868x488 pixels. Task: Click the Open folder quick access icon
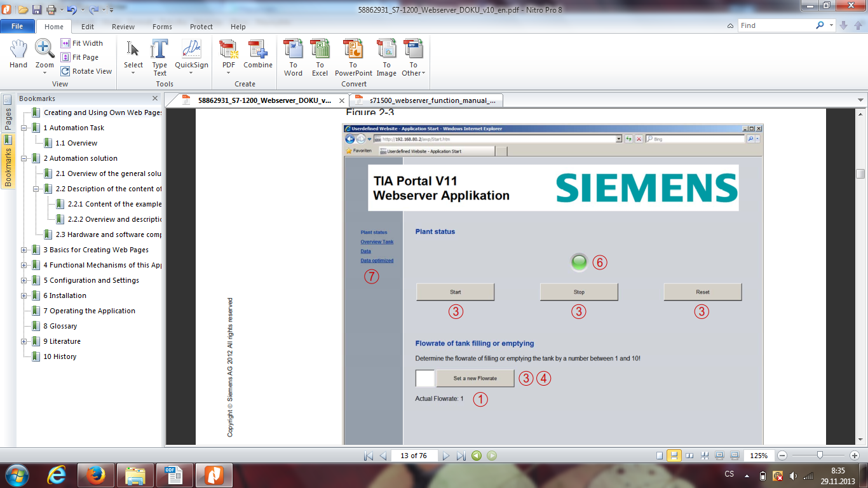click(x=23, y=10)
